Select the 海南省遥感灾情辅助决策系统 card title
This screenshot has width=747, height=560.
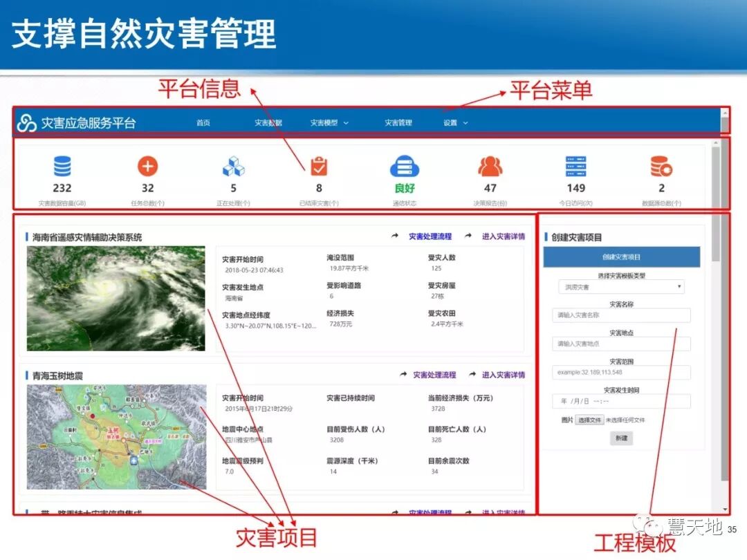[x=86, y=237]
